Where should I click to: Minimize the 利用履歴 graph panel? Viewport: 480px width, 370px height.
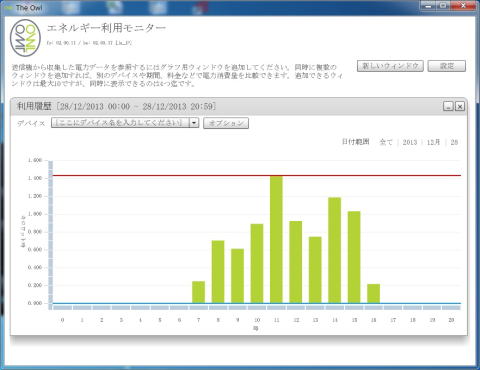[448, 106]
